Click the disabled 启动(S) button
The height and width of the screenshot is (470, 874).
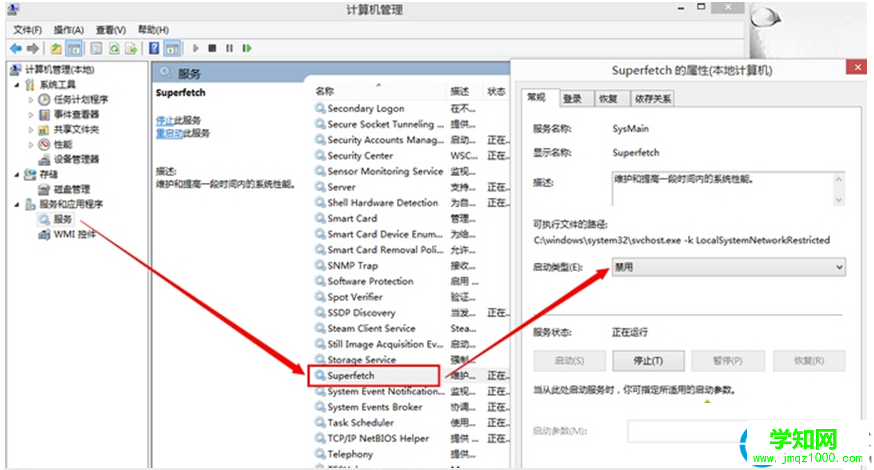click(x=570, y=361)
